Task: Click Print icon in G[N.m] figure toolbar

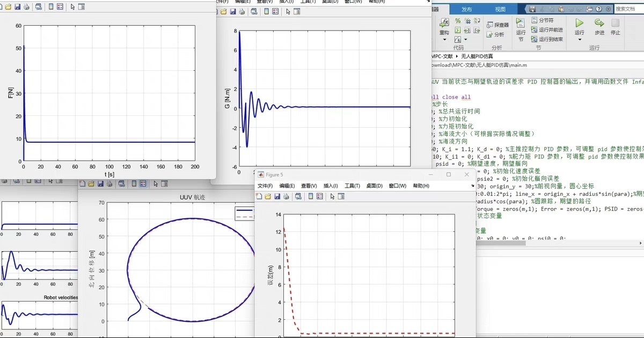Action: 241,12
